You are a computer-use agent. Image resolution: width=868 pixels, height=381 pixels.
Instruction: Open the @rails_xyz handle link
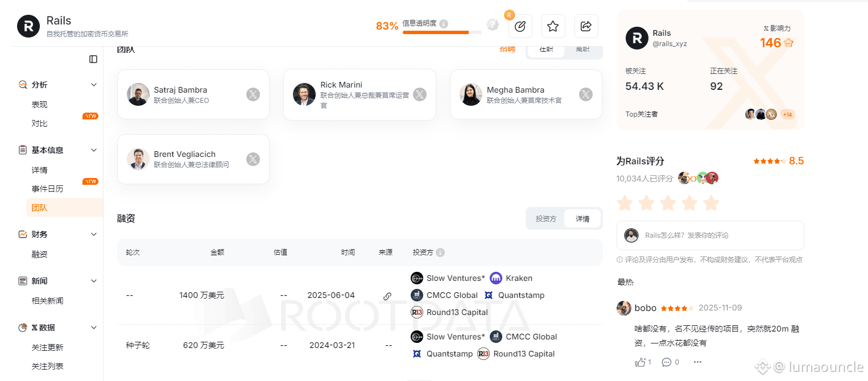pyautogui.click(x=669, y=44)
